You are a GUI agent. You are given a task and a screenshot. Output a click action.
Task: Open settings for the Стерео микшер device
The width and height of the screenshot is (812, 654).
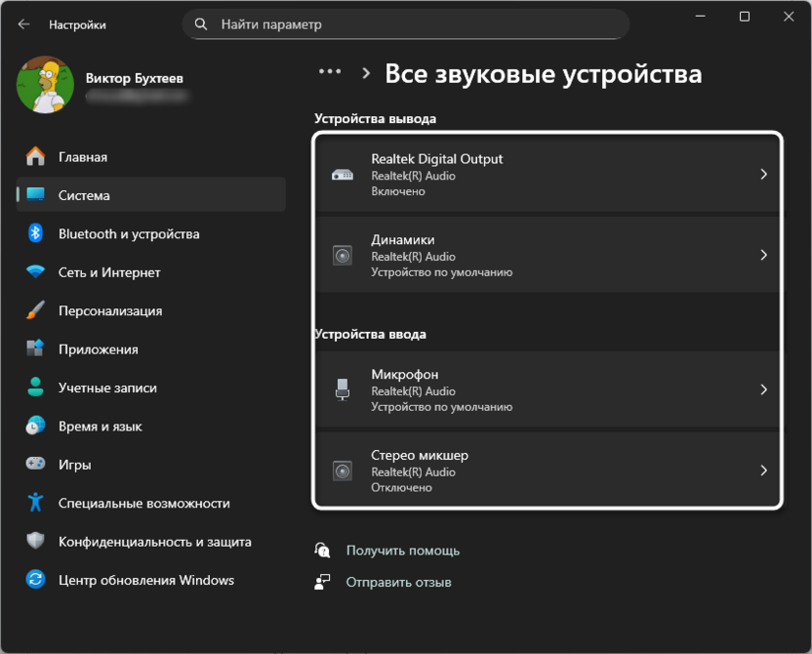click(547, 470)
